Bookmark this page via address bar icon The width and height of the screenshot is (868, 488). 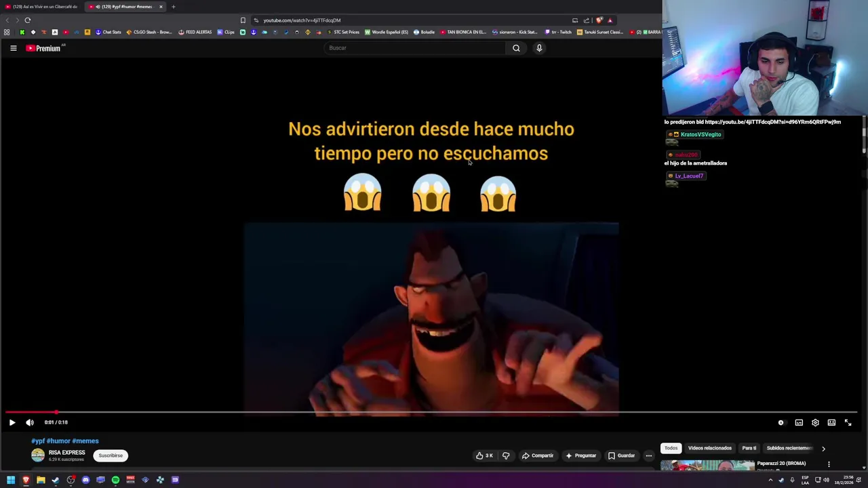click(x=243, y=20)
